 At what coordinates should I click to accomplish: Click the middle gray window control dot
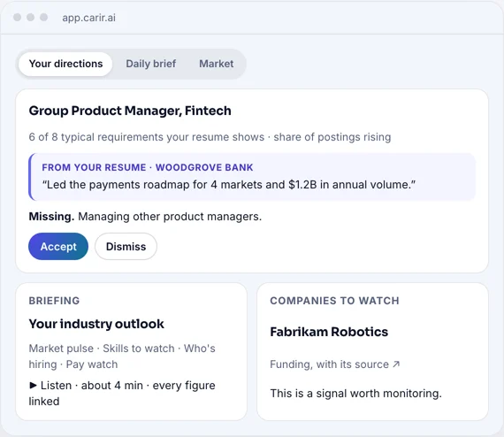click(31, 18)
